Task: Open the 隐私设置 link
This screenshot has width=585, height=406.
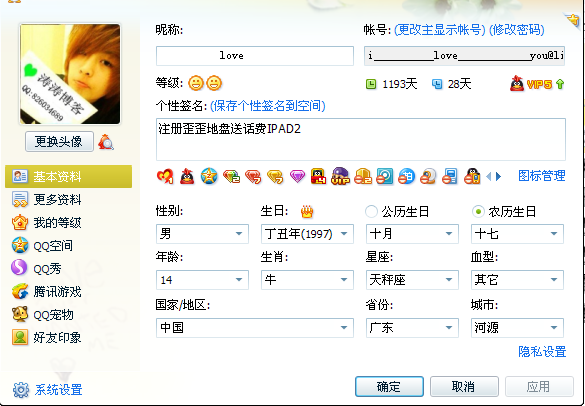Action: [x=542, y=352]
